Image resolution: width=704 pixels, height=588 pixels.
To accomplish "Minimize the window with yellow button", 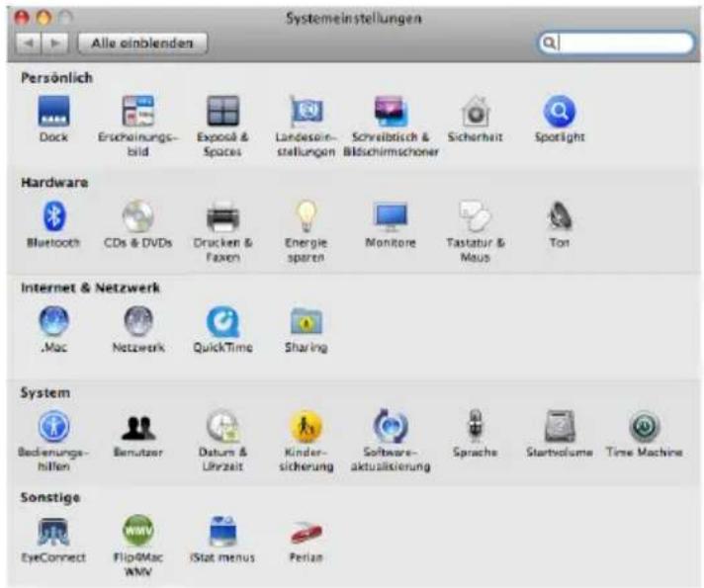I will coord(44,18).
